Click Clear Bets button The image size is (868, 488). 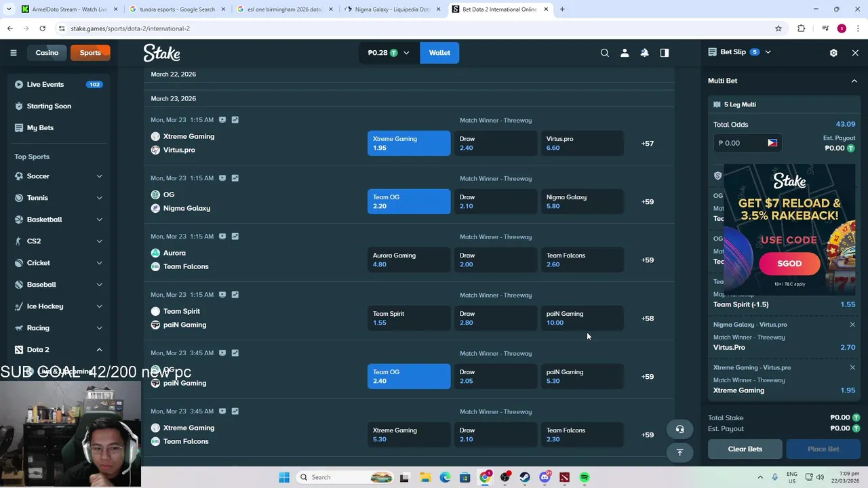[745, 449]
